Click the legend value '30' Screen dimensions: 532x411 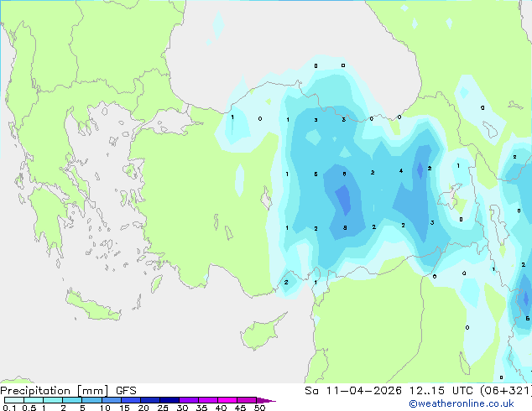pos(182,408)
